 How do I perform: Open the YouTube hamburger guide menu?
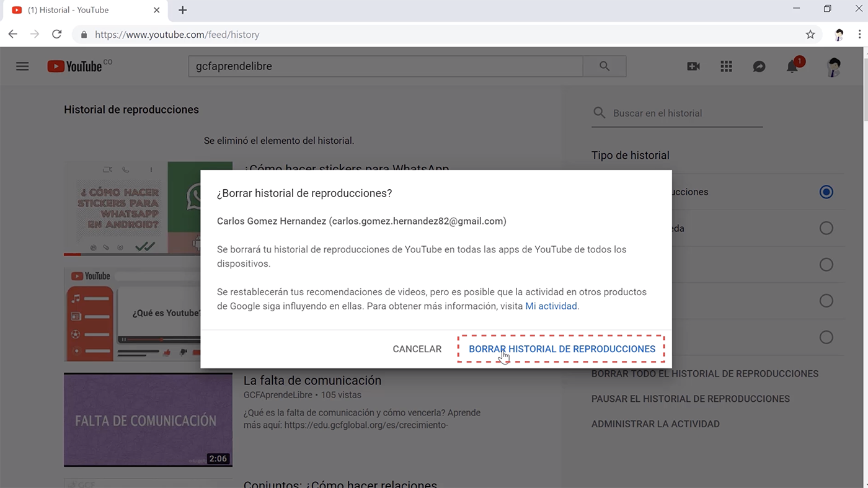click(22, 66)
